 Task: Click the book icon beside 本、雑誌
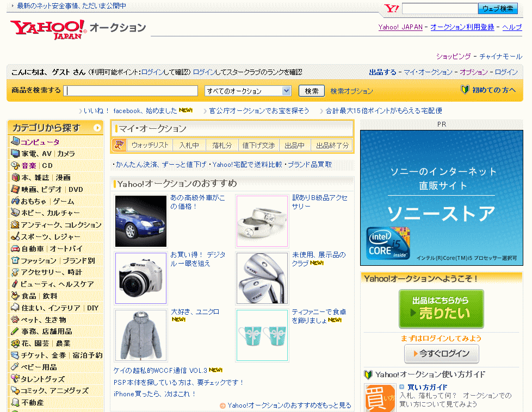pyautogui.click(x=15, y=177)
